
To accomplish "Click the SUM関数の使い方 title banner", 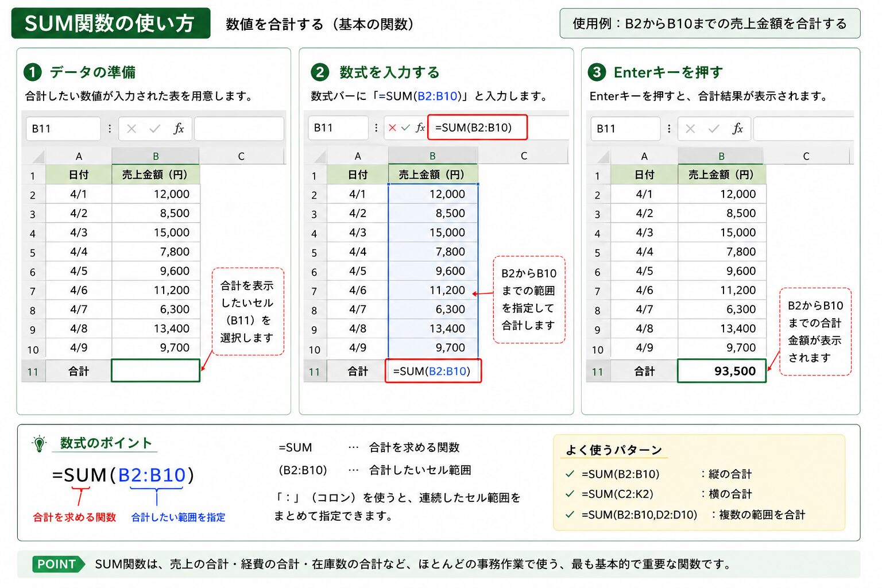I will pyautogui.click(x=111, y=24).
